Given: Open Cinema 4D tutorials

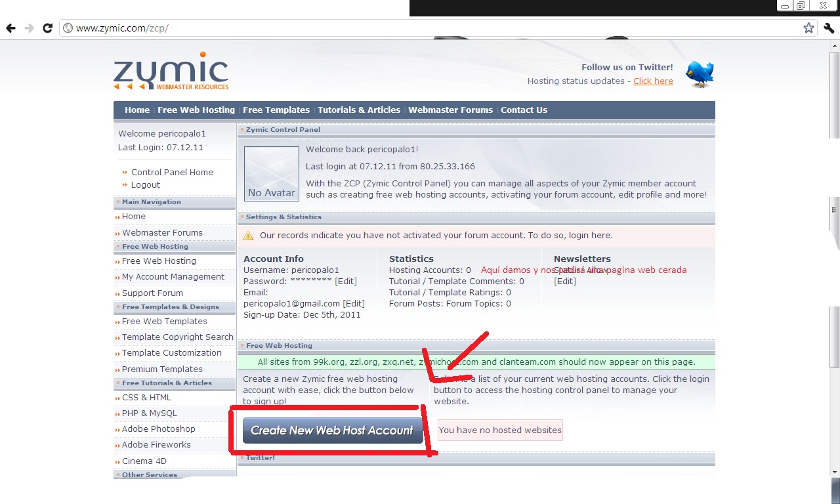Looking at the screenshot, I should pyautogui.click(x=144, y=461).
